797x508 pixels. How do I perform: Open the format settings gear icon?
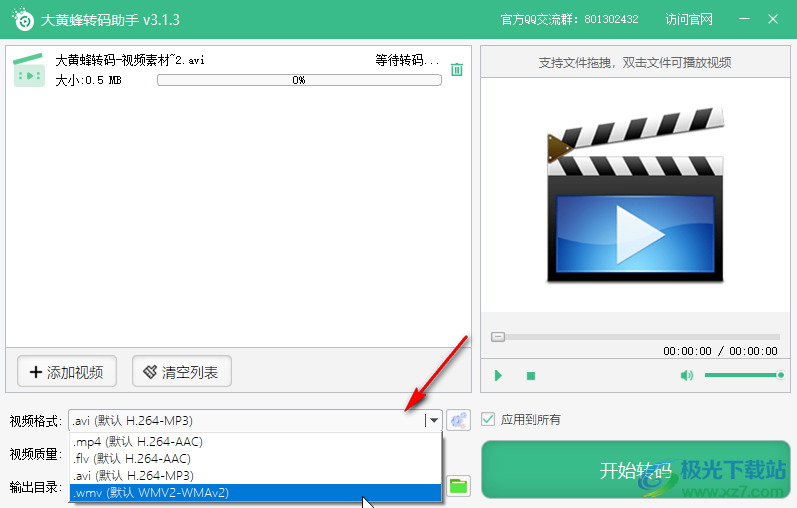[x=458, y=421]
